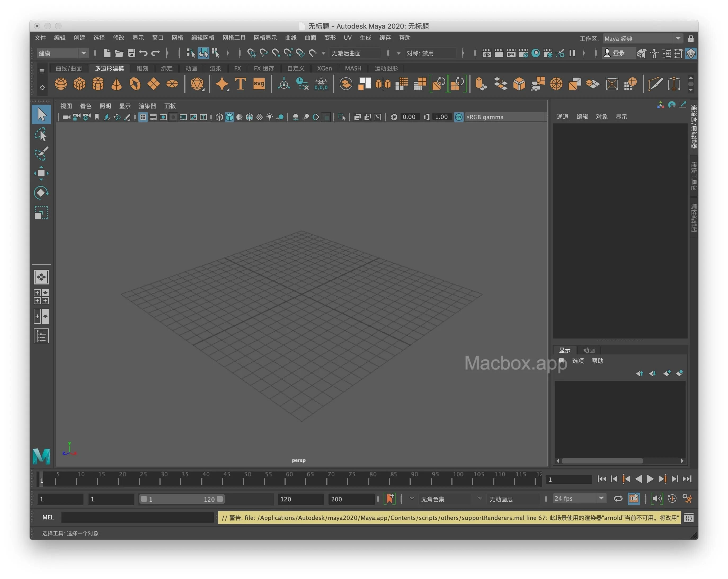The image size is (728, 579).
Task: Switch to the 雕刻 shelf tab
Action: click(x=142, y=69)
